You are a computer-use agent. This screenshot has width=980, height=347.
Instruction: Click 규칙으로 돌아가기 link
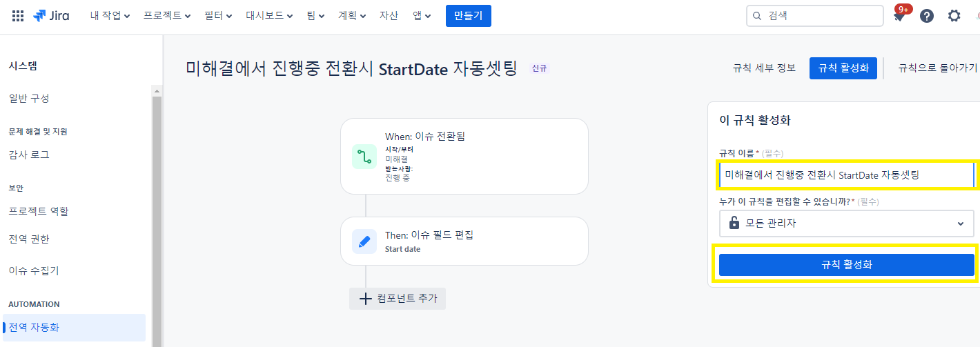coord(938,68)
